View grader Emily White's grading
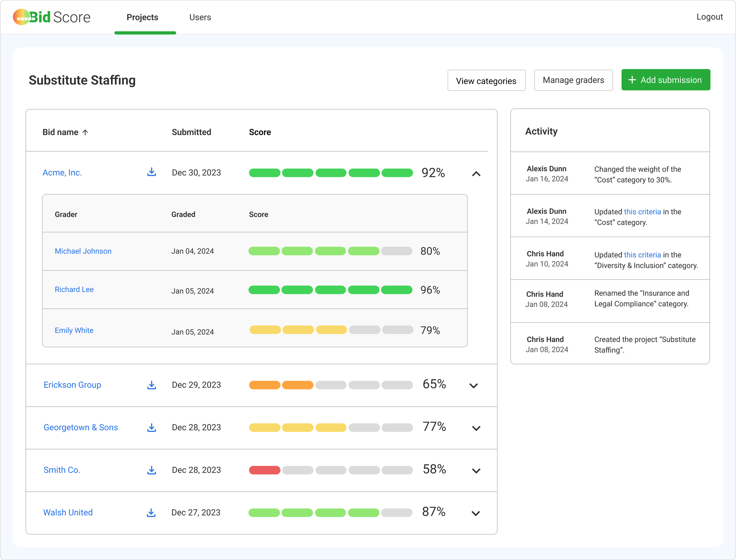The height and width of the screenshot is (560, 736). coord(74,330)
